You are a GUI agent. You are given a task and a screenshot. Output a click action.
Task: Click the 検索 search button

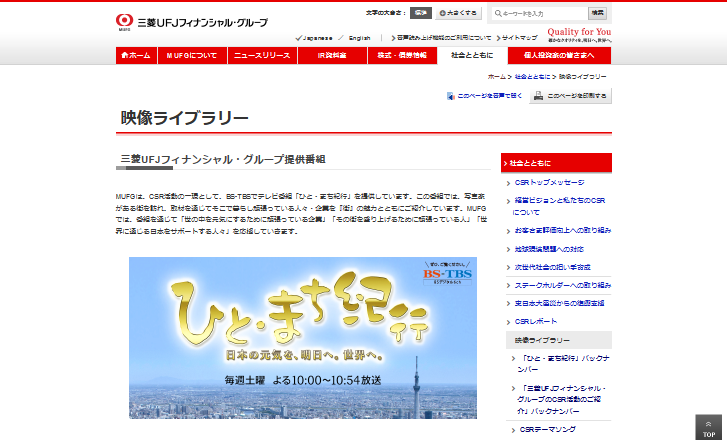pyautogui.click(x=597, y=13)
